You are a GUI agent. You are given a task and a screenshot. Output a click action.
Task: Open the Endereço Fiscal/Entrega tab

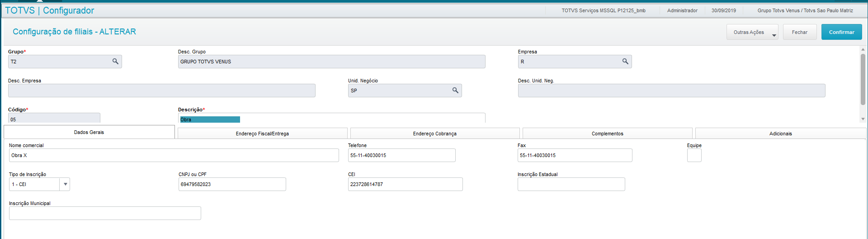point(262,134)
